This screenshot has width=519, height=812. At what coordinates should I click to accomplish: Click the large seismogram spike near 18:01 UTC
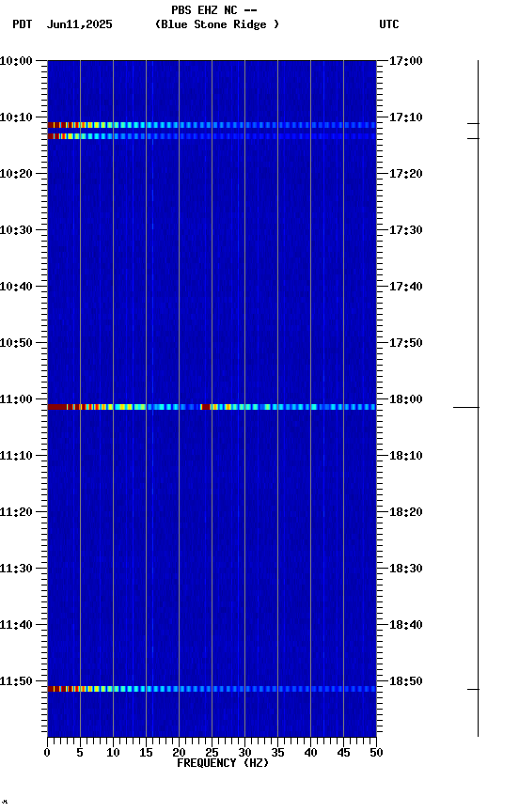(x=466, y=408)
